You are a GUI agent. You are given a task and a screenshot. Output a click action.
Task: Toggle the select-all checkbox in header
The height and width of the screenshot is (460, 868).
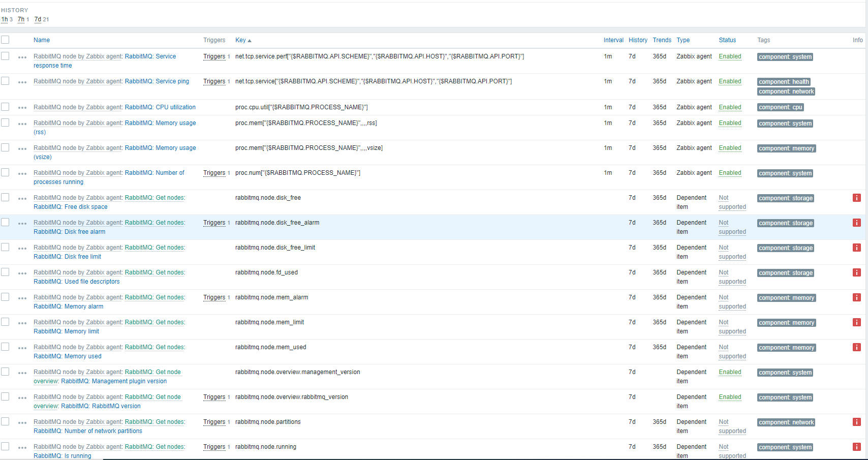[x=5, y=40]
